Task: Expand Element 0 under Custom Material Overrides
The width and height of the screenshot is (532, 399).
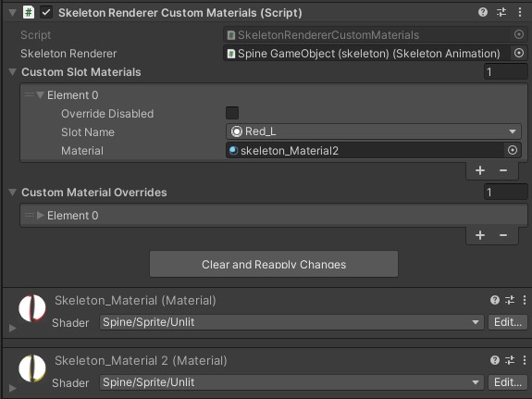Action: click(x=40, y=216)
